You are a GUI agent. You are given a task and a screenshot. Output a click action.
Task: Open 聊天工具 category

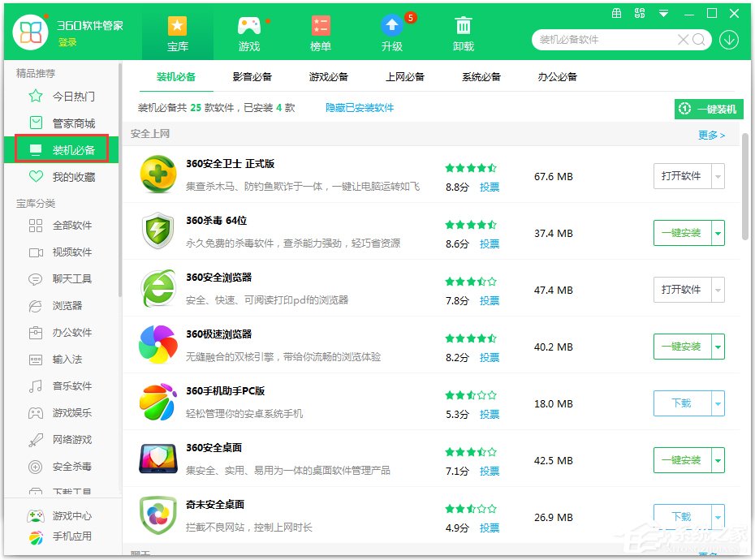coord(62,279)
